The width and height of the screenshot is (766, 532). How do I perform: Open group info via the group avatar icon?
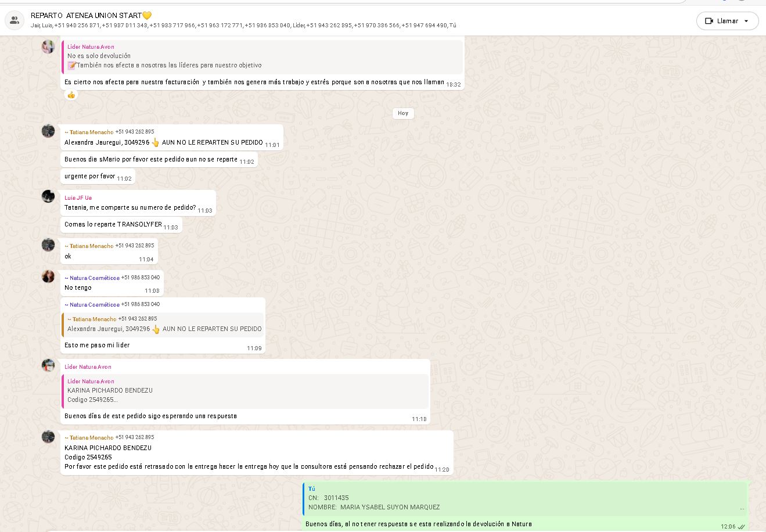pyautogui.click(x=14, y=20)
